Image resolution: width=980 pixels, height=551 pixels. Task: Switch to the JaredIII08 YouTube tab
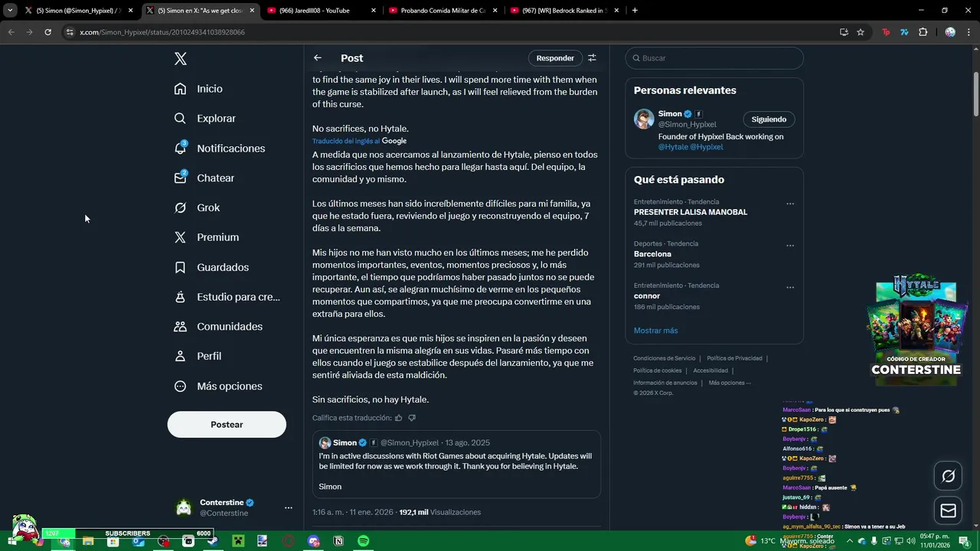(321, 11)
